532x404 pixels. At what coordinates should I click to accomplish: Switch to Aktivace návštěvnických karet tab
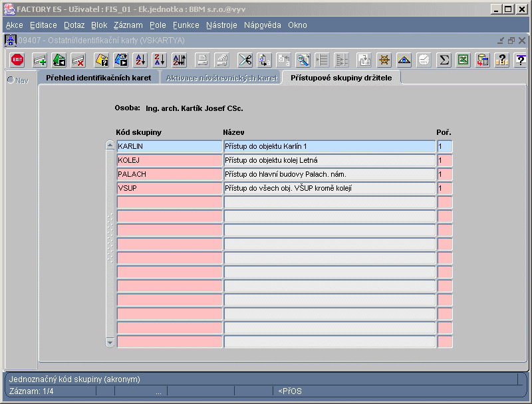point(221,78)
